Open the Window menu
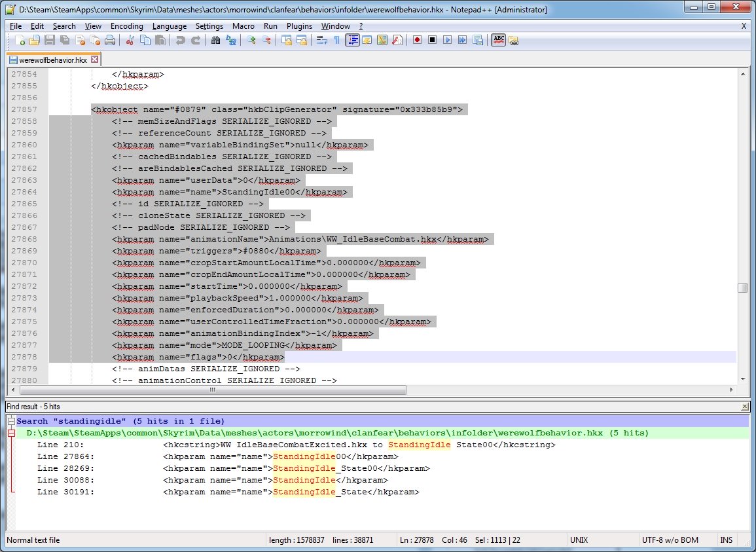The height and width of the screenshot is (552, 756). [336, 26]
